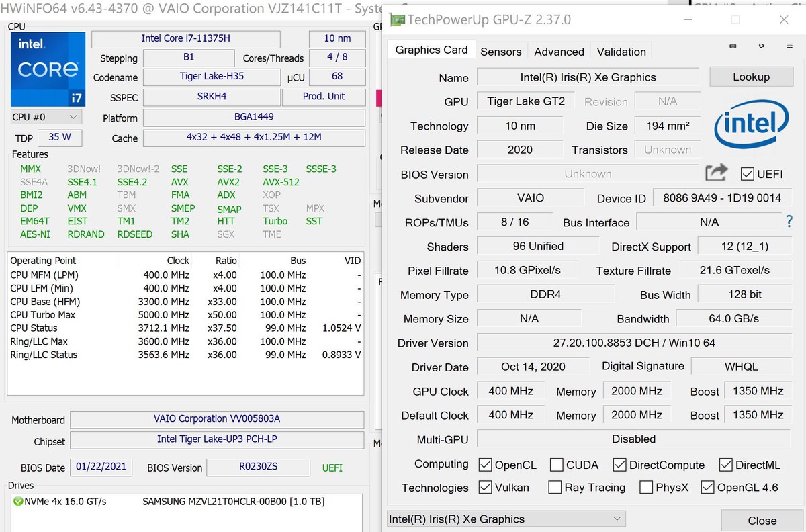The height and width of the screenshot is (532, 806).
Task: Select the SAMSUNG MZVL21T0HCLR drive entry
Action: pyautogui.click(x=232, y=502)
